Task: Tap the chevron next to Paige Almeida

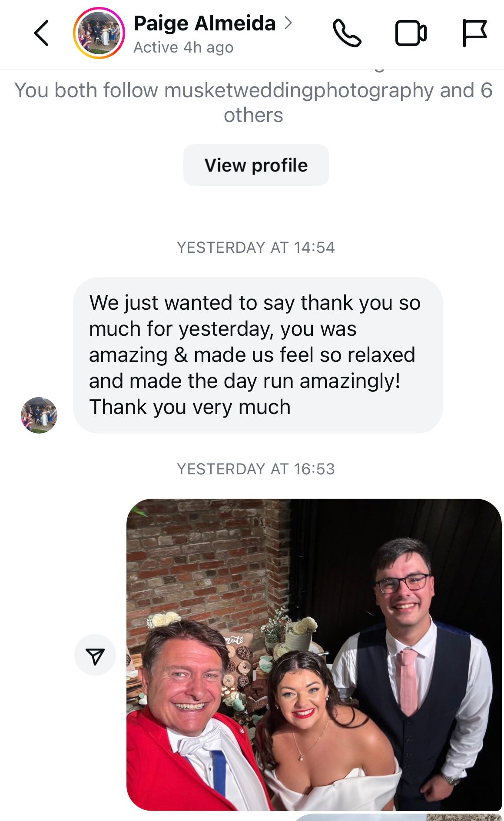Action: pos(288,23)
